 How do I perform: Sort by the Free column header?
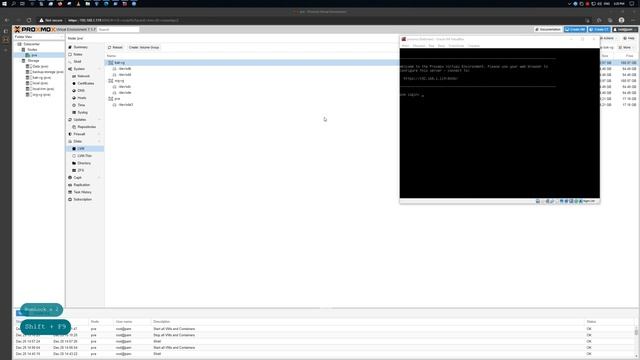click(x=629, y=56)
